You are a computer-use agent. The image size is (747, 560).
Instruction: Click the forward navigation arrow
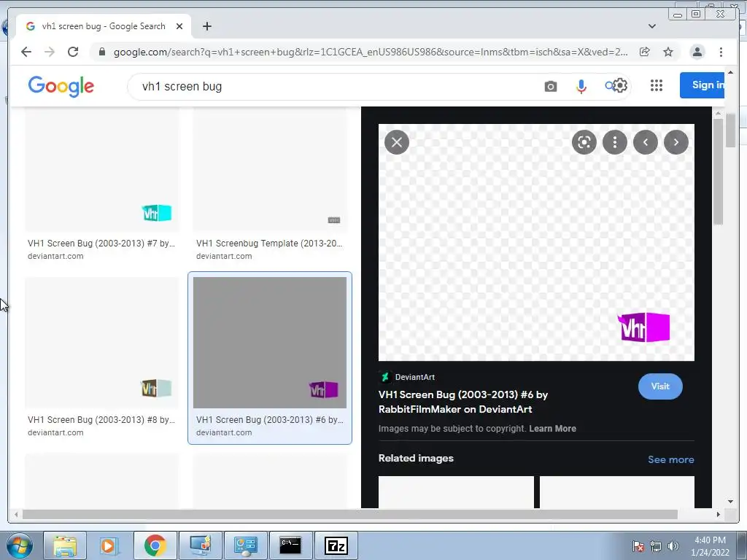click(x=50, y=52)
